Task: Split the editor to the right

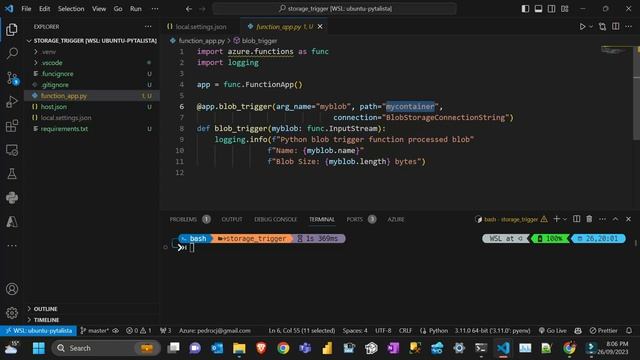Action: click(616, 27)
